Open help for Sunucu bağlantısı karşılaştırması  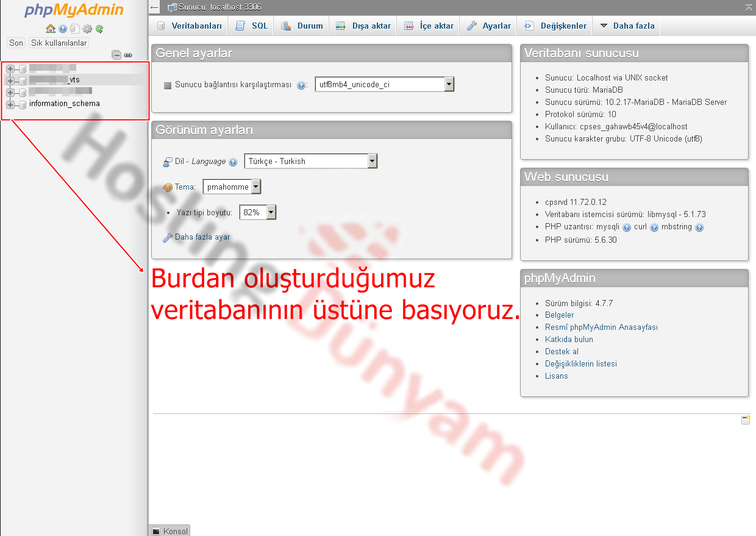click(301, 85)
